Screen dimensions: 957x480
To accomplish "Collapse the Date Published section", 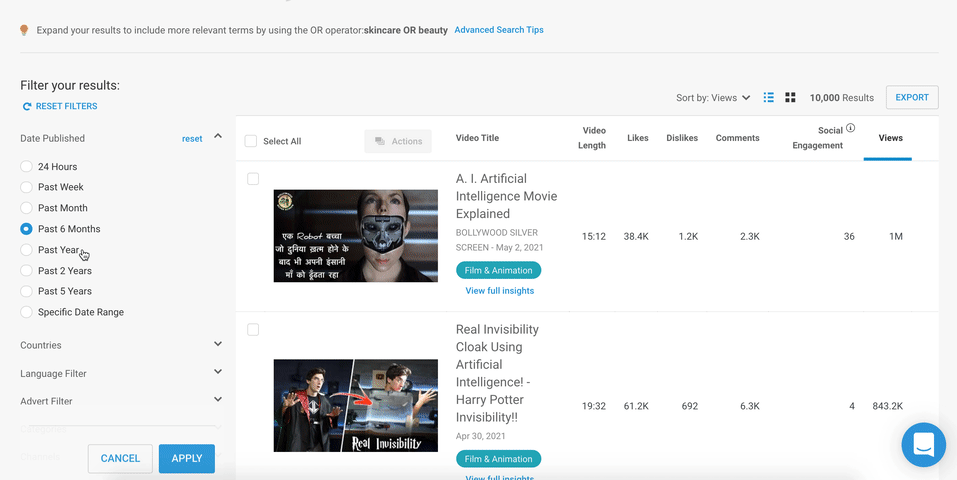I will click(218, 138).
